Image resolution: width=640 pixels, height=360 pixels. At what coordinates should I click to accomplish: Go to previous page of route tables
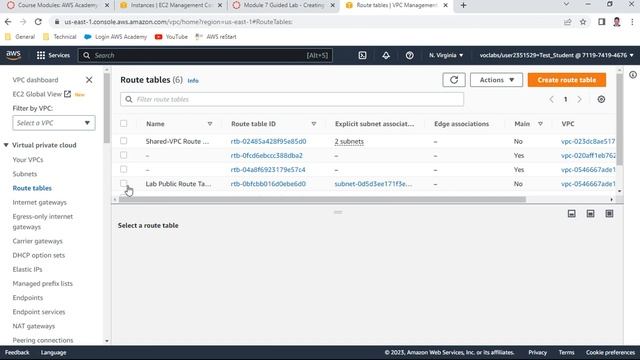click(x=551, y=99)
